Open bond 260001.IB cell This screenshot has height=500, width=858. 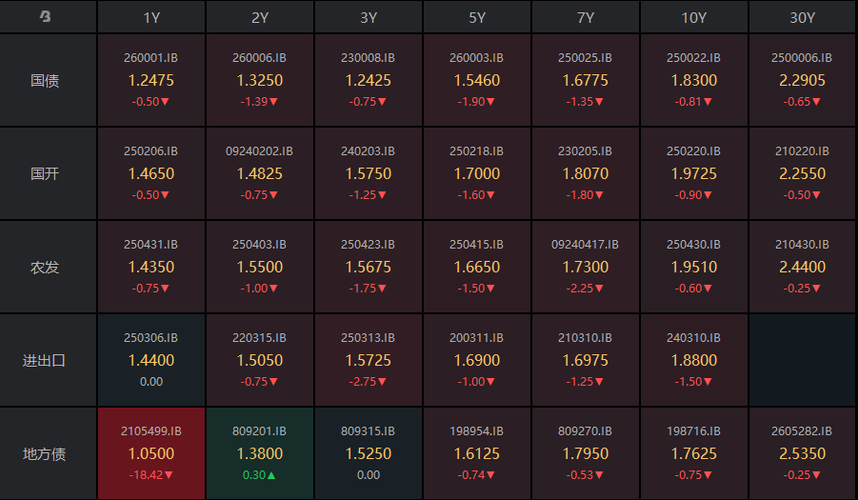coord(151,80)
